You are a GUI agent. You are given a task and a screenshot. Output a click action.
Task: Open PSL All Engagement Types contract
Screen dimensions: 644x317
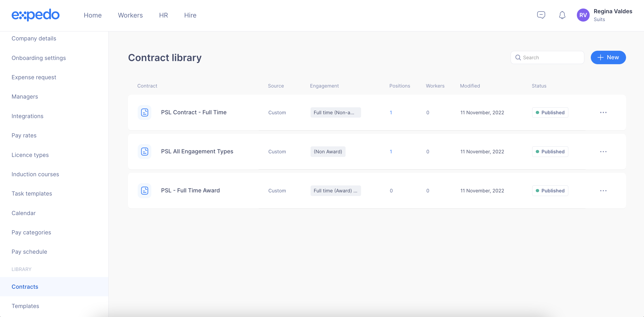coord(197,152)
